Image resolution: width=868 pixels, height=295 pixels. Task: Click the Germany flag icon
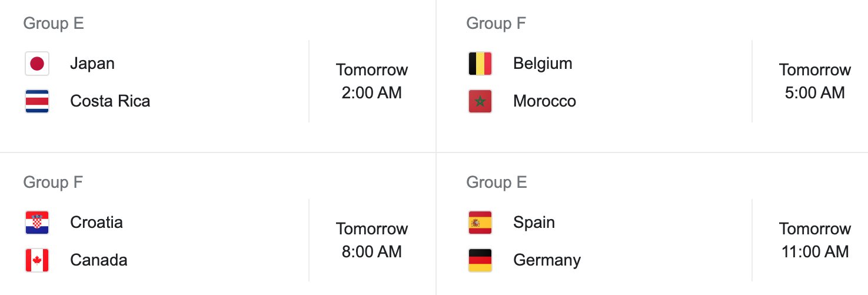click(x=480, y=260)
